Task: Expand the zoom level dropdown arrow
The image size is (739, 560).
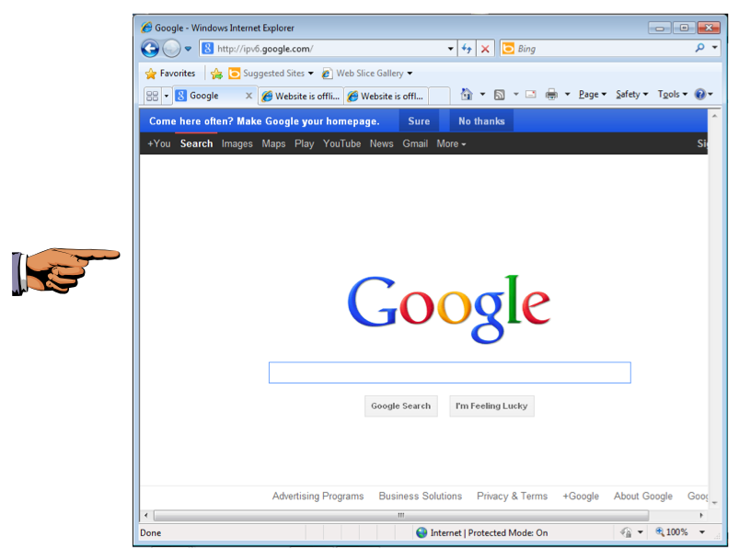Action: (702, 532)
